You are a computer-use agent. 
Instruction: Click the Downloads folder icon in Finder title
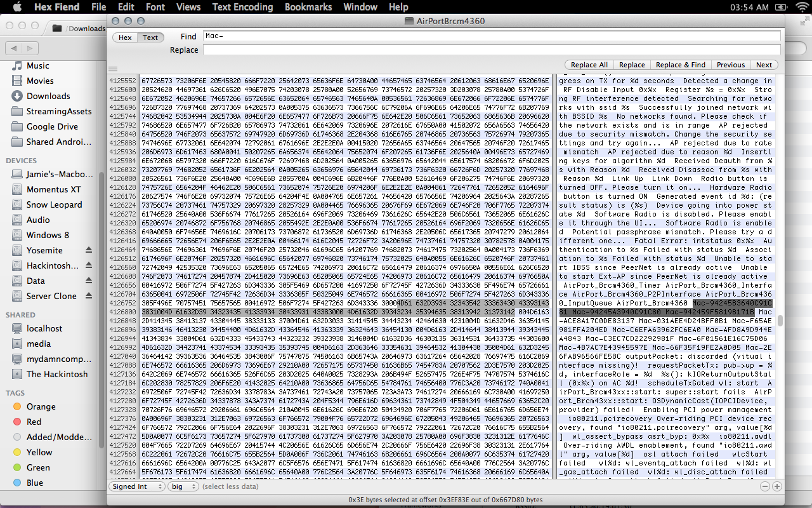tap(58, 28)
